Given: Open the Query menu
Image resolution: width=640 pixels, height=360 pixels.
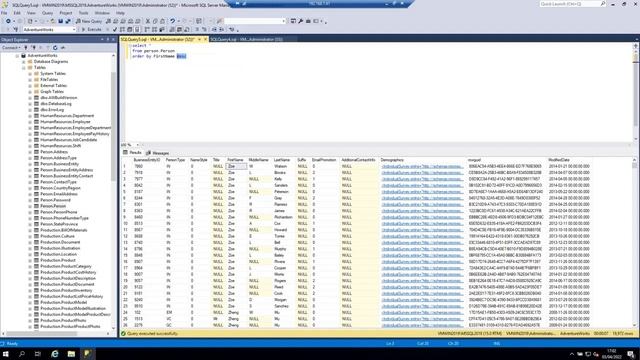Looking at the screenshot, I should pyautogui.click(x=47, y=13).
